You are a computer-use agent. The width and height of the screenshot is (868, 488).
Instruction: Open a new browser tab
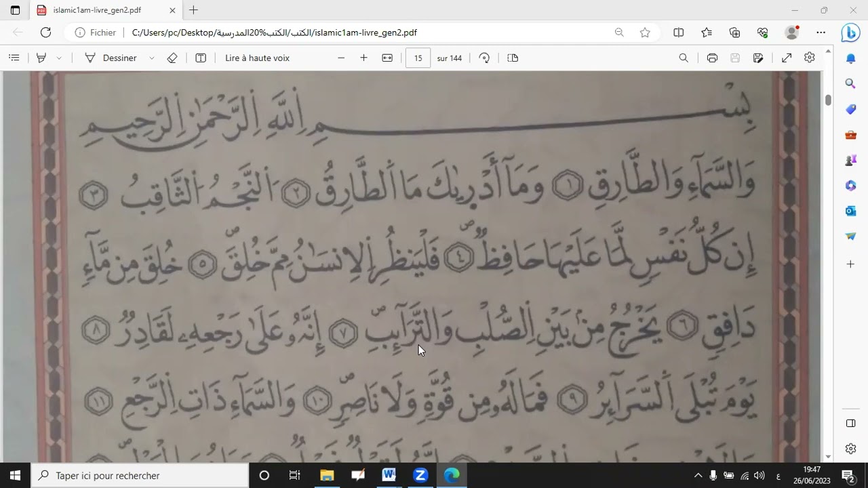(194, 10)
